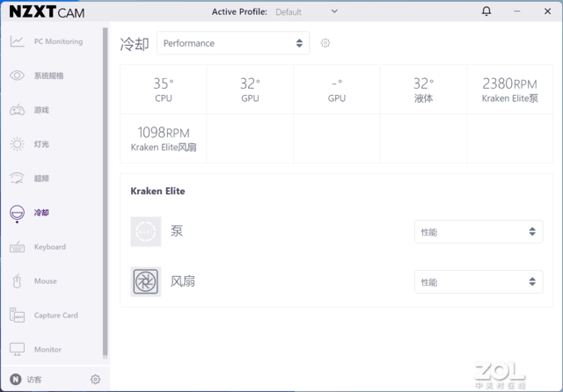Viewport: 563px width, 392px height.
Task: Go to Mouse menu item
Action: click(45, 281)
